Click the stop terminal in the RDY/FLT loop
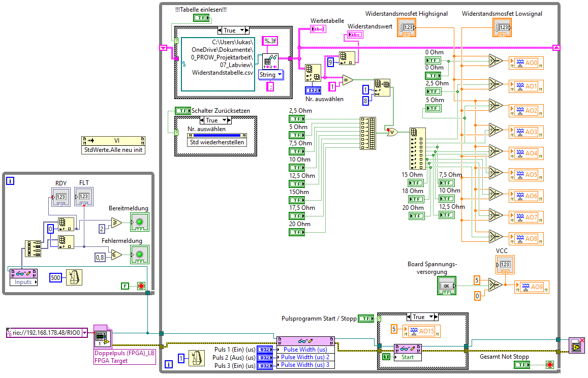588x378 pixels. coord(141,286)
